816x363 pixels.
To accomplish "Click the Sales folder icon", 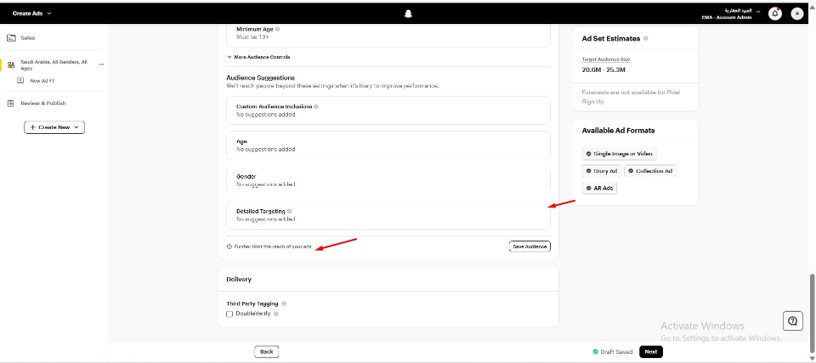I will 11,38.
